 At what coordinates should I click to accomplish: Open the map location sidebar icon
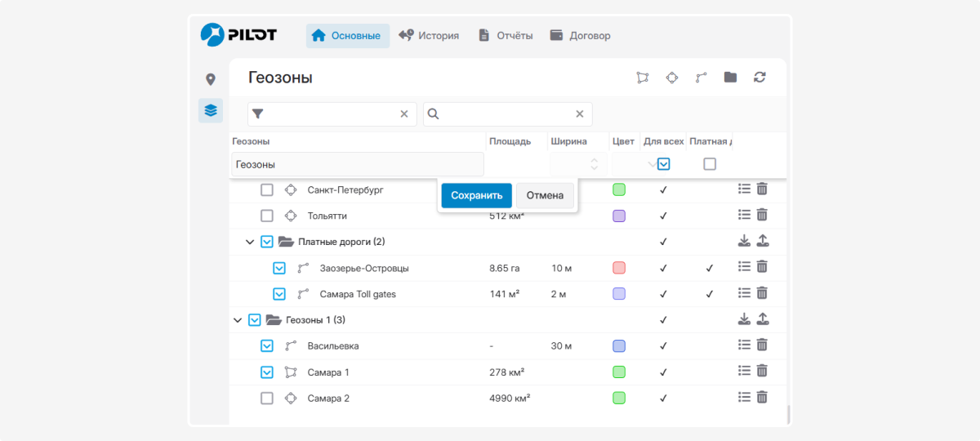211,79
